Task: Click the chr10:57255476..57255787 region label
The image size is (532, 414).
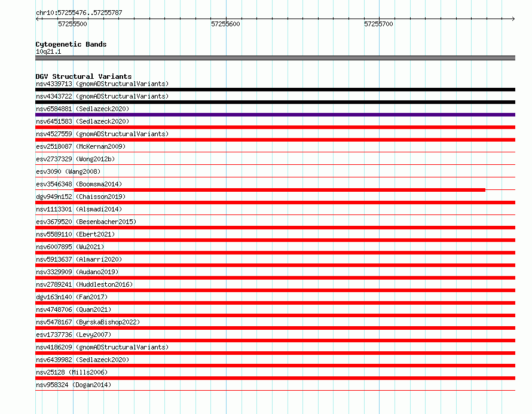Action: tap(79, 13)
